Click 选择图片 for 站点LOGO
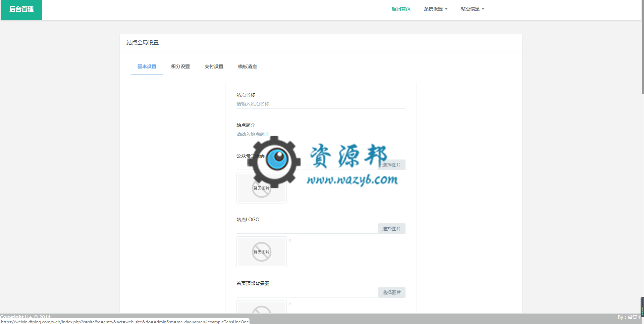Image resolution: width=644 pixels, height=324 pixels. 391,229
